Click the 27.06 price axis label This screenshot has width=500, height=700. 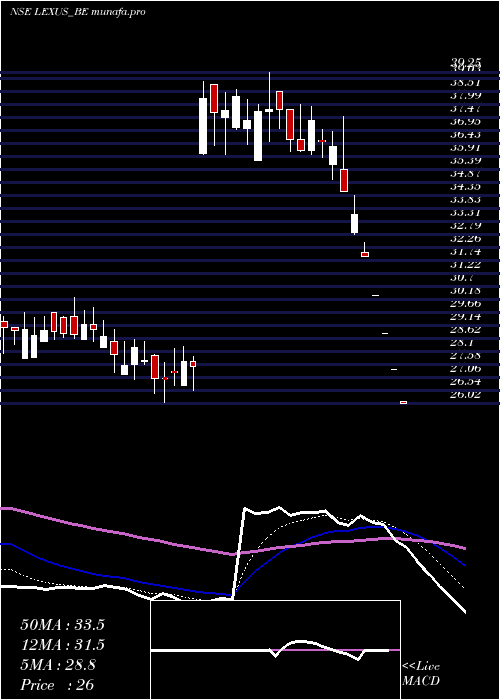tap(465, 369)
